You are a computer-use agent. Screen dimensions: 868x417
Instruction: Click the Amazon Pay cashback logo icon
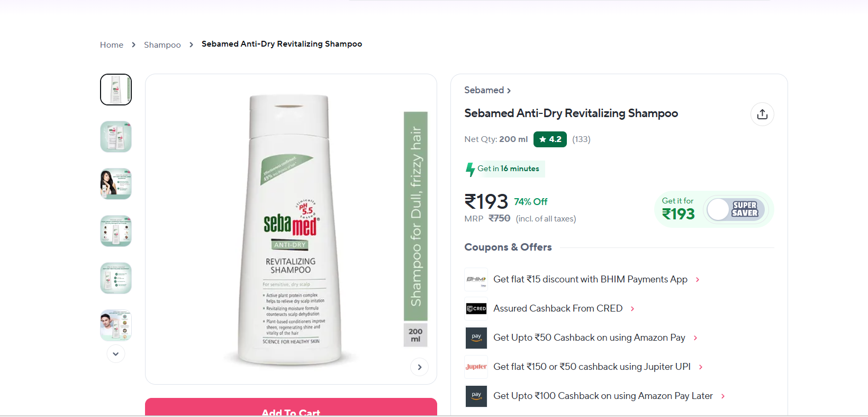point(476,338)
